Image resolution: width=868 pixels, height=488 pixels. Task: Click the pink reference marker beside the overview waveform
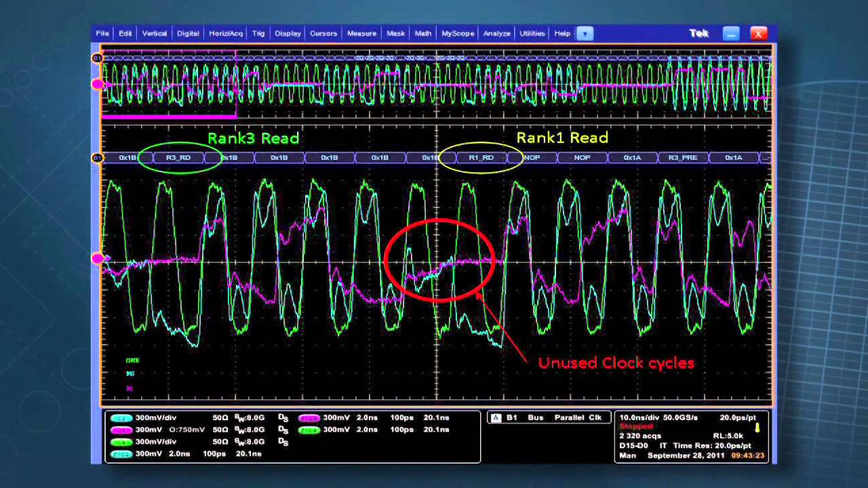pos(97,84)
